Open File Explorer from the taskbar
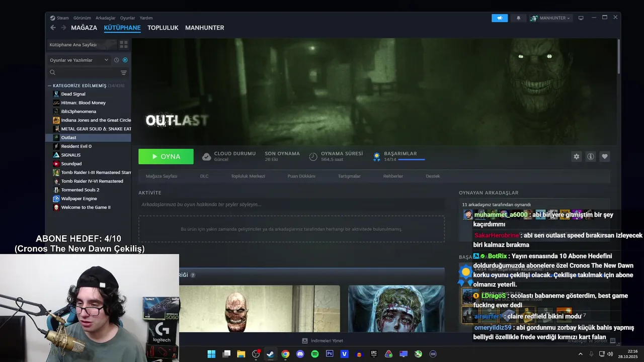Viewport: 644px width, 362px height. point(241,354)
